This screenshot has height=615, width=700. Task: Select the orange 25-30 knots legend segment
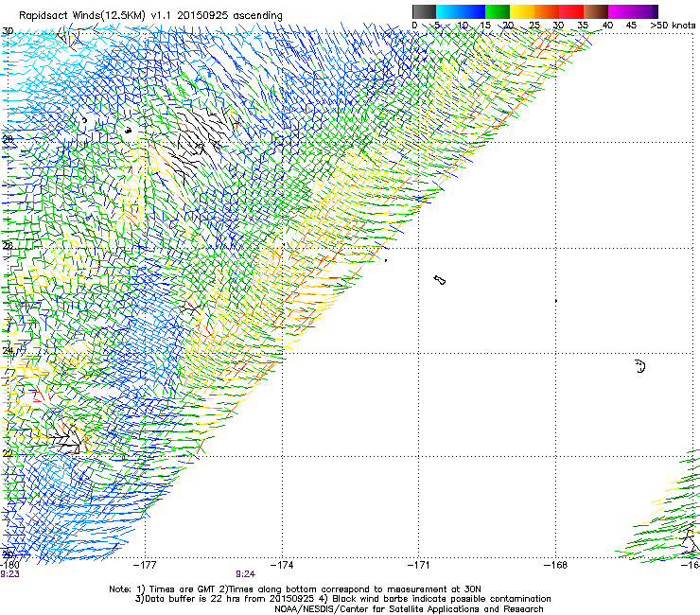pos(547,11)
